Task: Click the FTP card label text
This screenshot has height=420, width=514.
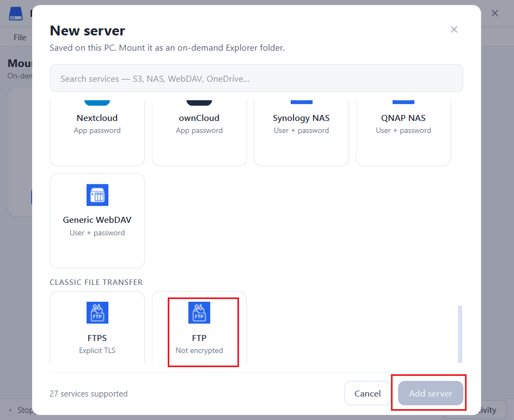Action: [x=199, y=338]
